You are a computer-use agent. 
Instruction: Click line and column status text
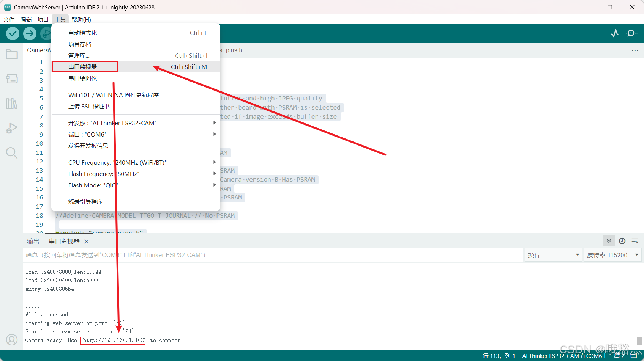[x=499, y=356]
